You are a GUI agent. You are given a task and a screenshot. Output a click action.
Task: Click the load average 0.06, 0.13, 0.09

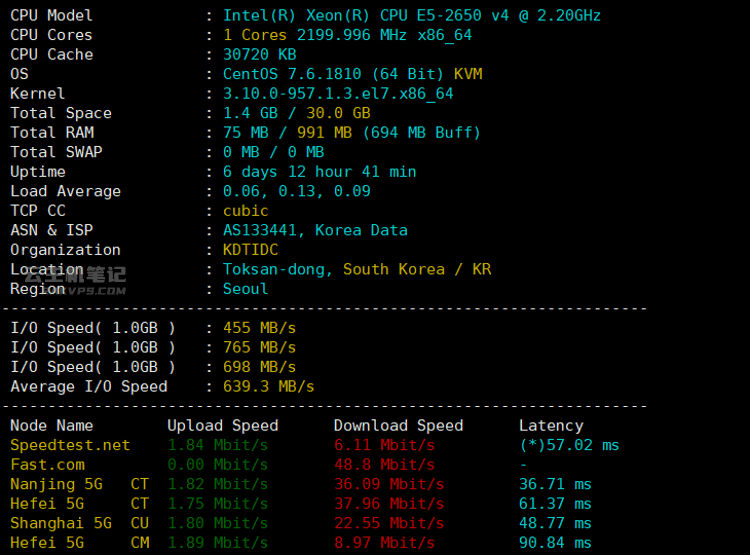pos(297,191)
